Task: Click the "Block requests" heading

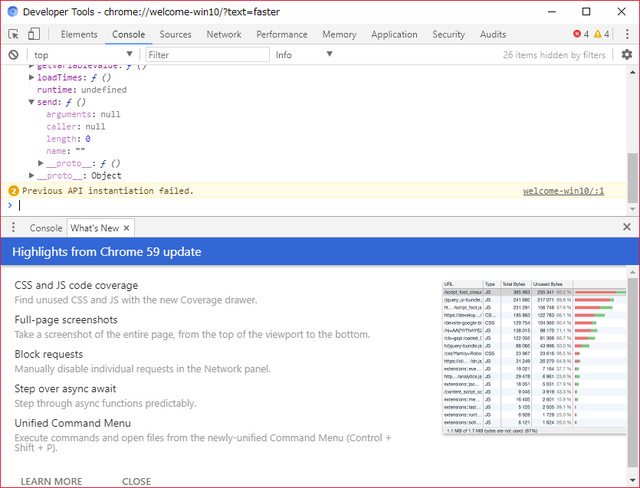Action: click(x=49, y=354)
